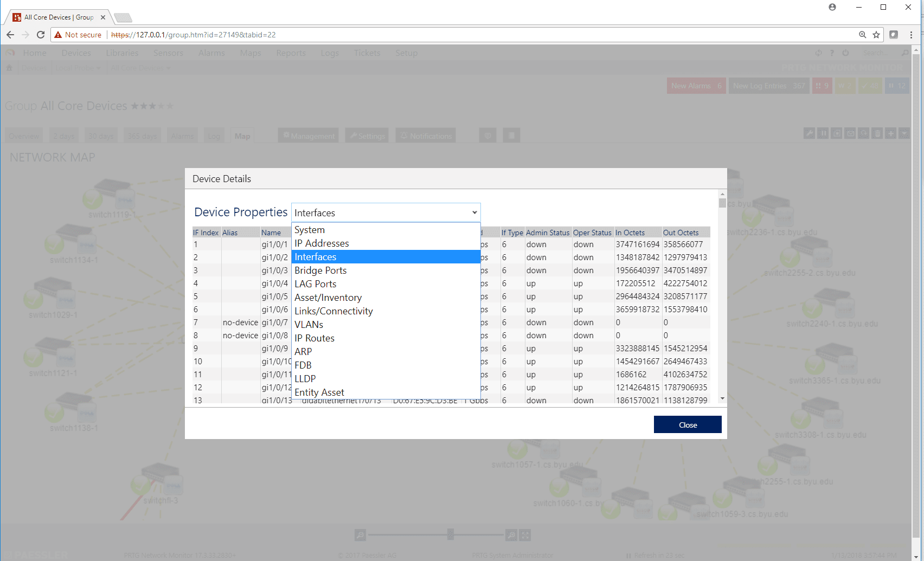The width and height of the screenshot is (924, 561).
Task: Bookmark this page with the star icon
Action: pos(876,35)
